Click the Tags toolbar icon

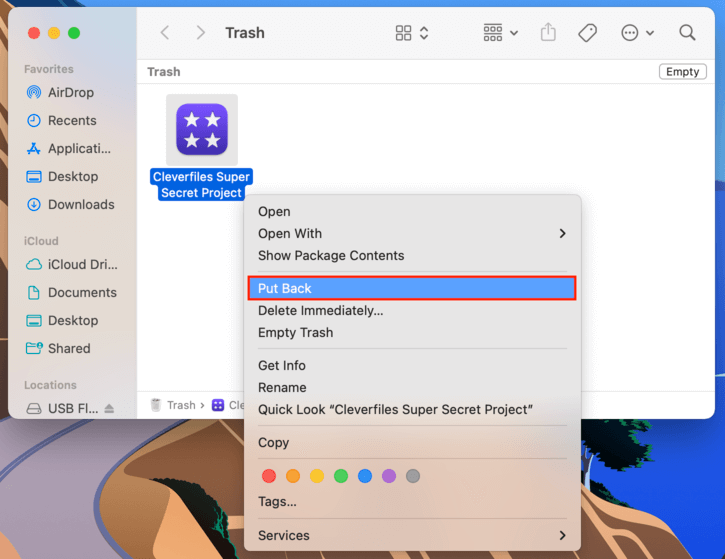(x=587, y=33)
